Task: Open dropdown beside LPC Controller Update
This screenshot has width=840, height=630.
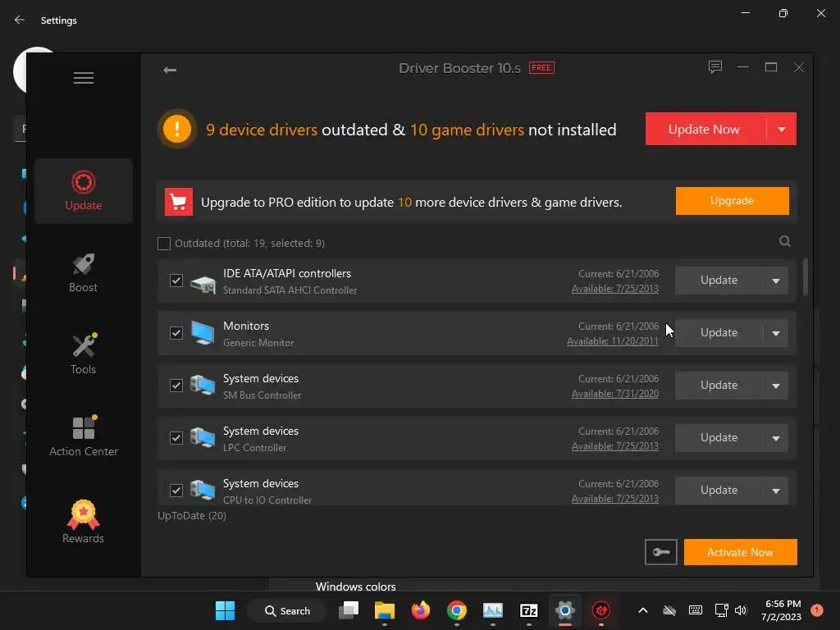Action: point(776,438)
